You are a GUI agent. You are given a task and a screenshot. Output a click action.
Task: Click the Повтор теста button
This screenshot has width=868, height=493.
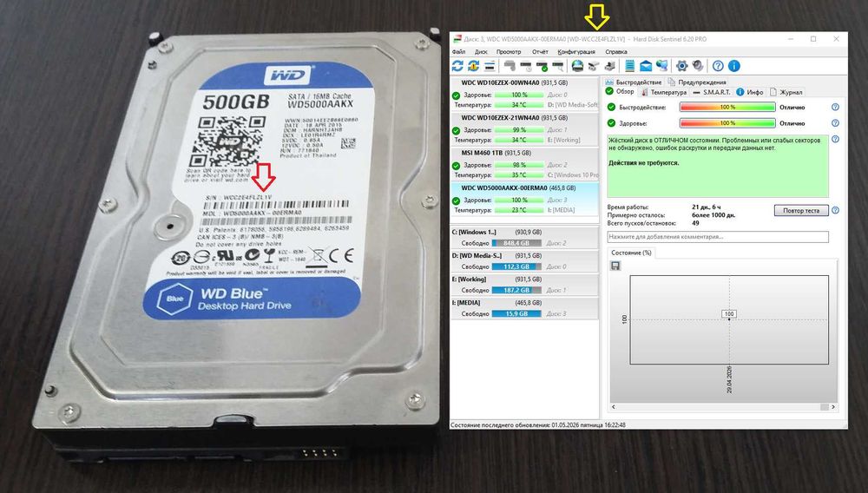pos(801,210)
